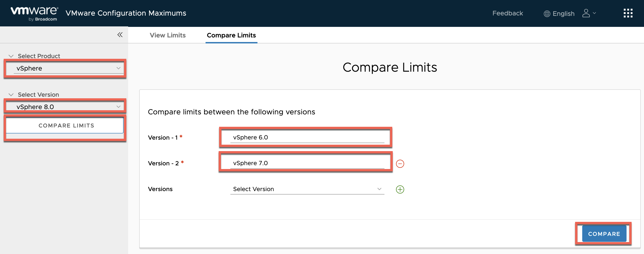Screen dimensions: 644x254
Task: Open the Feedback link
Action: [x=507, y=13]
